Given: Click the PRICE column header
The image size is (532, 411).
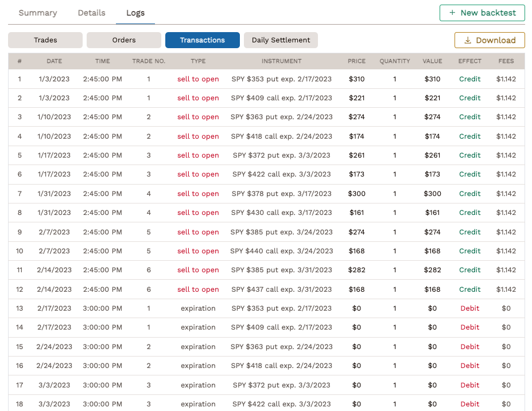Looking at the screenshot, I should (x=356, y=61).
